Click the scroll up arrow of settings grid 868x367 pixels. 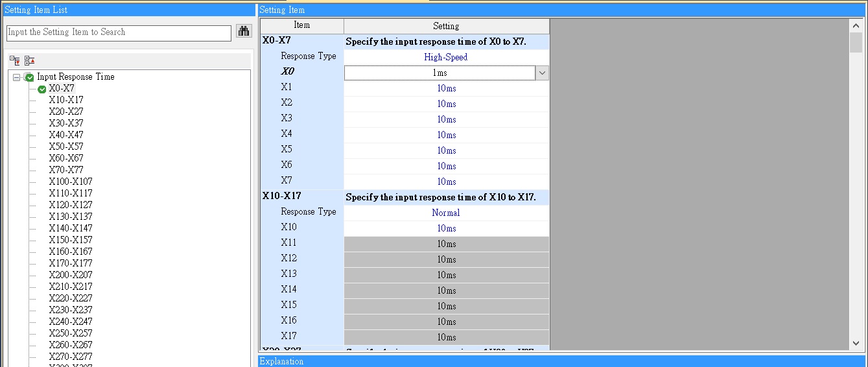[856, 25]
